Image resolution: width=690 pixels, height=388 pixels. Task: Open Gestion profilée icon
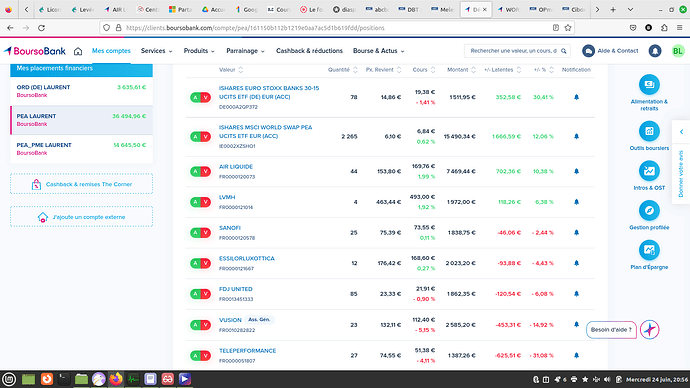tap(649, 210)
